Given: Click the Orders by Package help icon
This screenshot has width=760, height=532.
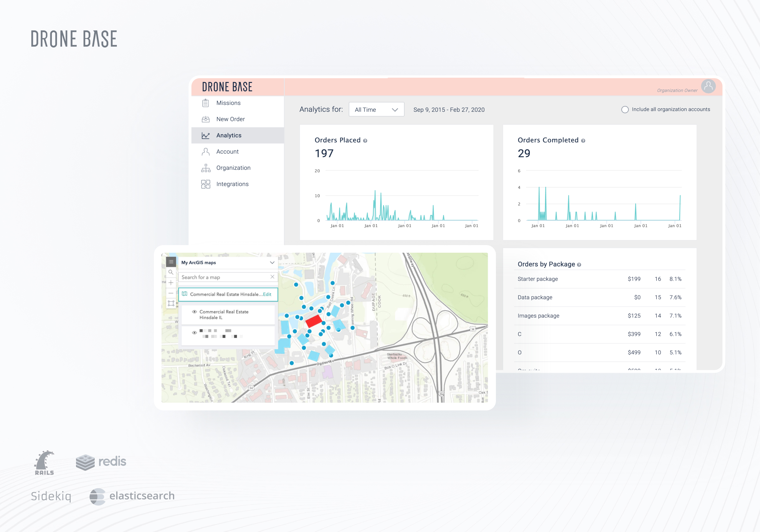Looking at the screenshot, I should (579, 265).
